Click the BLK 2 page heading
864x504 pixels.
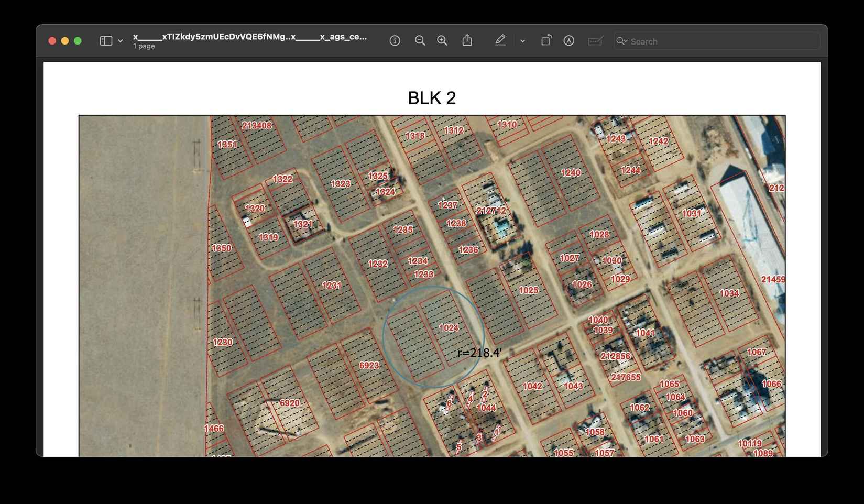coord(432,98)
